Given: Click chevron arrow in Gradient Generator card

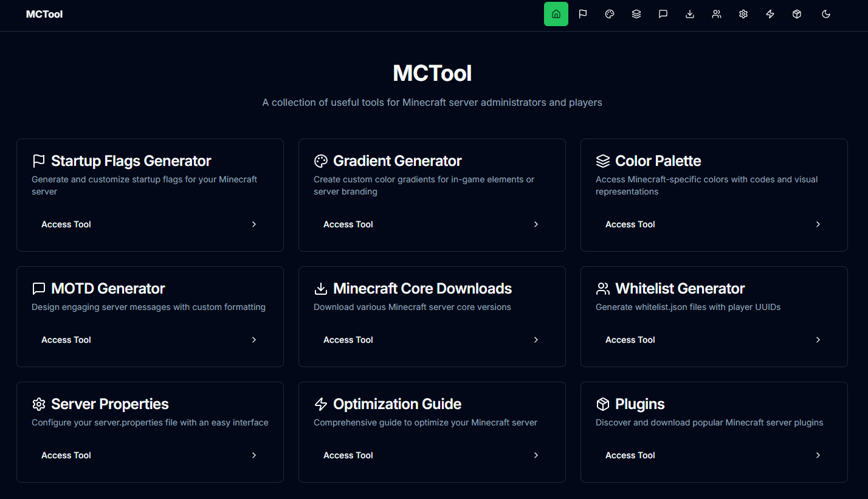Looking at the screenshot, I should click(x=536, y=224).
